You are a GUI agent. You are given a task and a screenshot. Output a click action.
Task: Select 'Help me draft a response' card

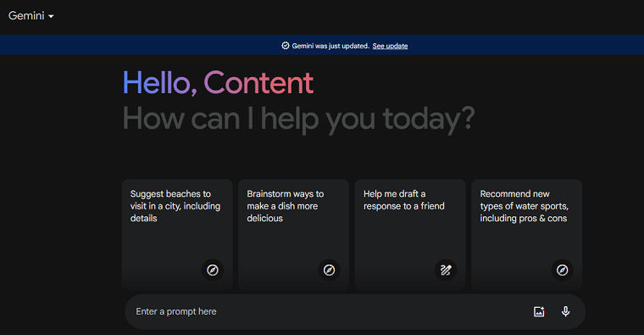click(410, 234)
